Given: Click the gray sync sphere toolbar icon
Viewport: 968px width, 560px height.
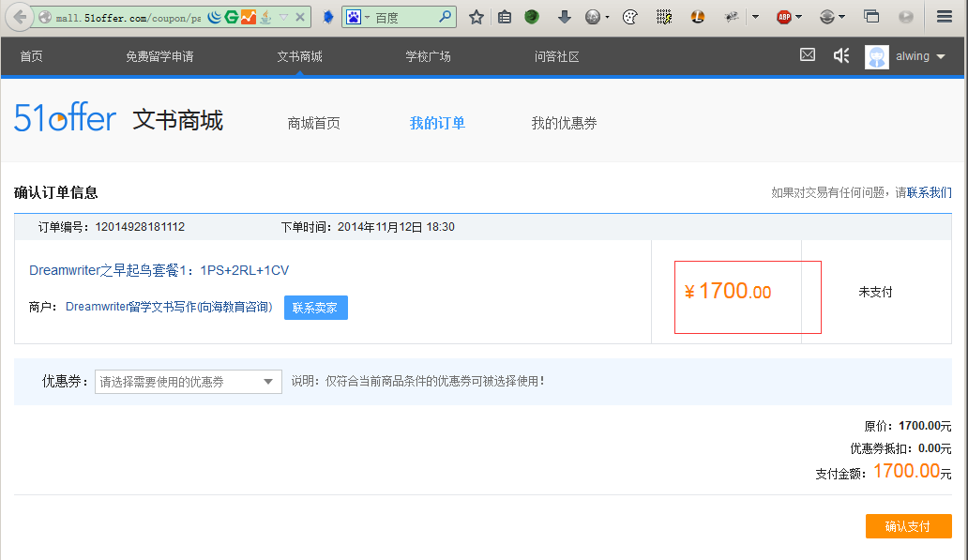Looking at the screenshot, I should [827, 17].
